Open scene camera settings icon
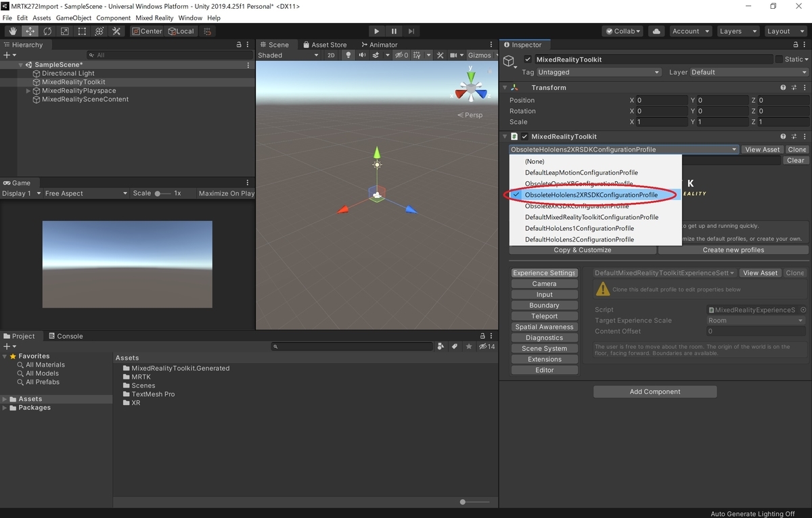The image size is (812, 518). click(453, 55)
